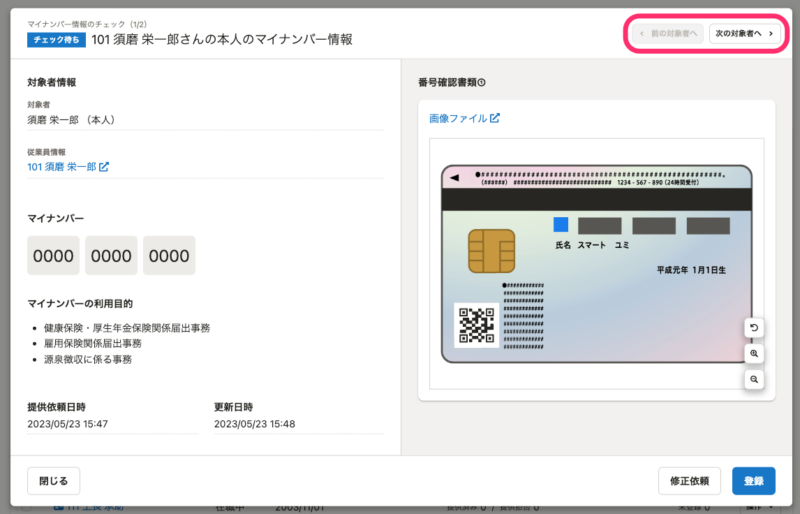Click 源泉徴収に係る事務 list item

[x=88, y=359]
